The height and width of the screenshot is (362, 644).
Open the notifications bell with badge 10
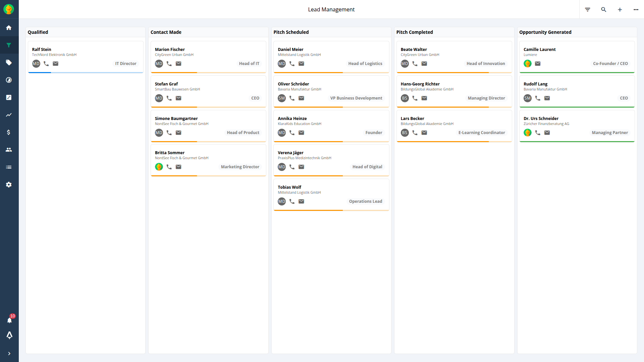pos(9,320)
